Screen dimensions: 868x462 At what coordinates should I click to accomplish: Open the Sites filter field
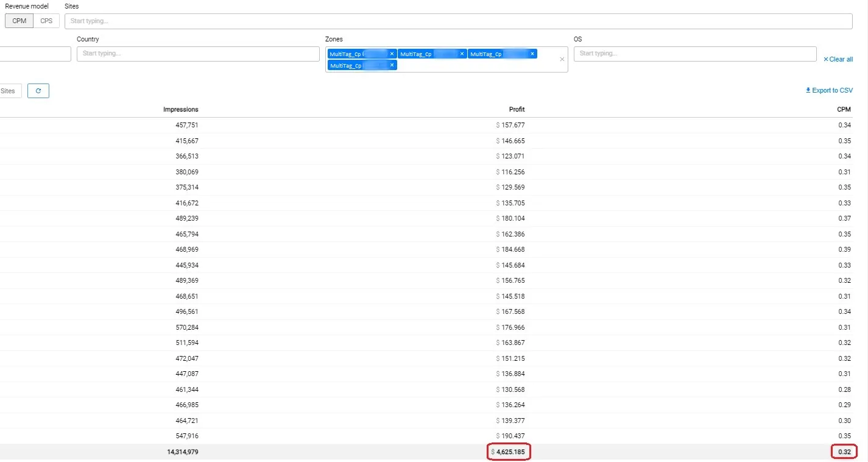tap(457, 21)
